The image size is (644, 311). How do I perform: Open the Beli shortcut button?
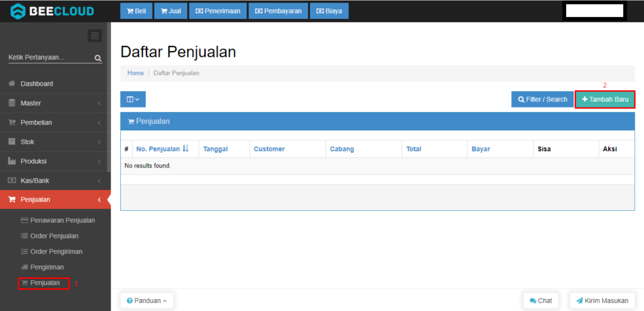(x=136, y=11)
